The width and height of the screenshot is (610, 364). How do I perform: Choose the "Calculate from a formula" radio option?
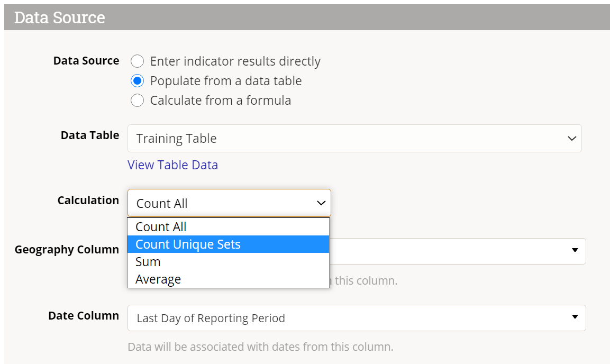138,101
